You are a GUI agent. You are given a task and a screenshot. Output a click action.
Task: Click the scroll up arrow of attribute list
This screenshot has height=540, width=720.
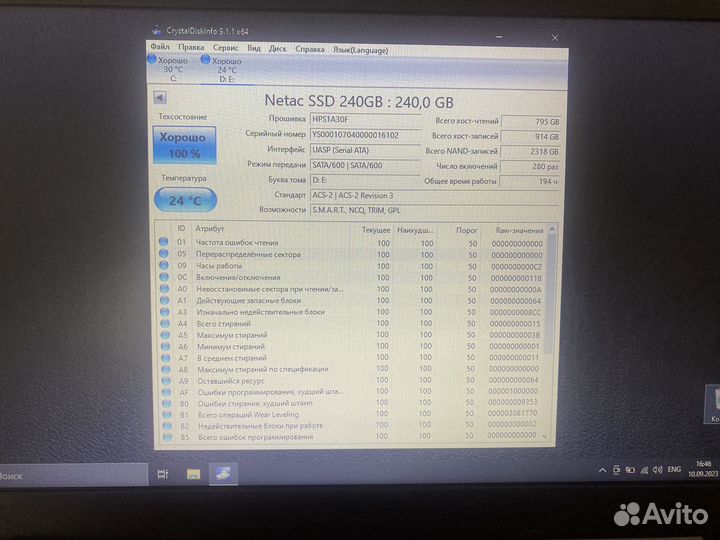tap(552, 229)
